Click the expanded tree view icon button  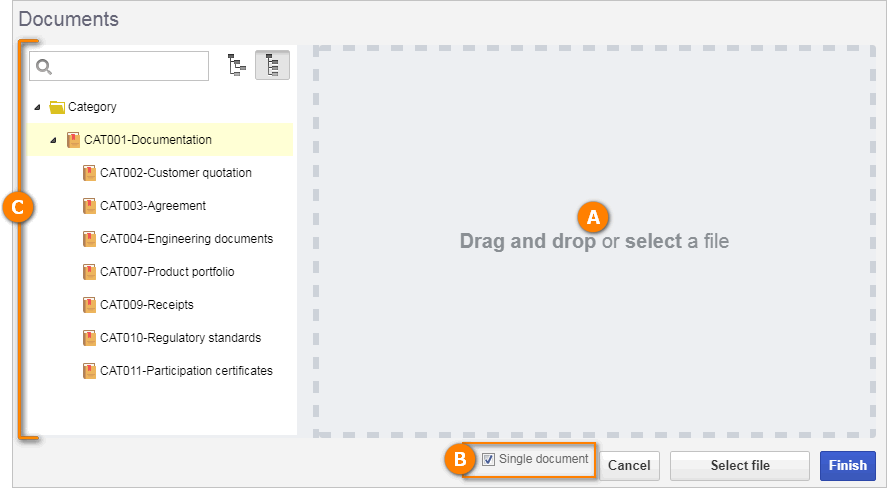click(x=272, y=65)
